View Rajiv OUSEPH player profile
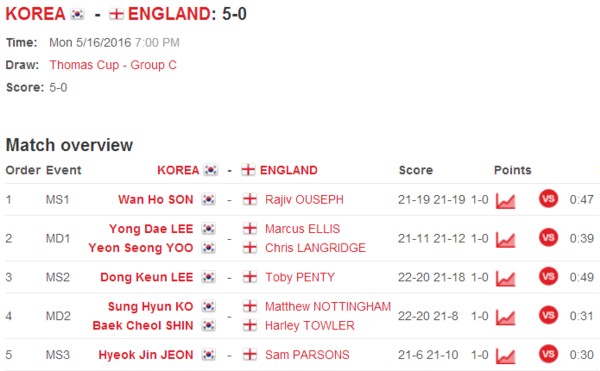This screenshot has width=600, height=371. pyautogui.click(x=304, y=200)
